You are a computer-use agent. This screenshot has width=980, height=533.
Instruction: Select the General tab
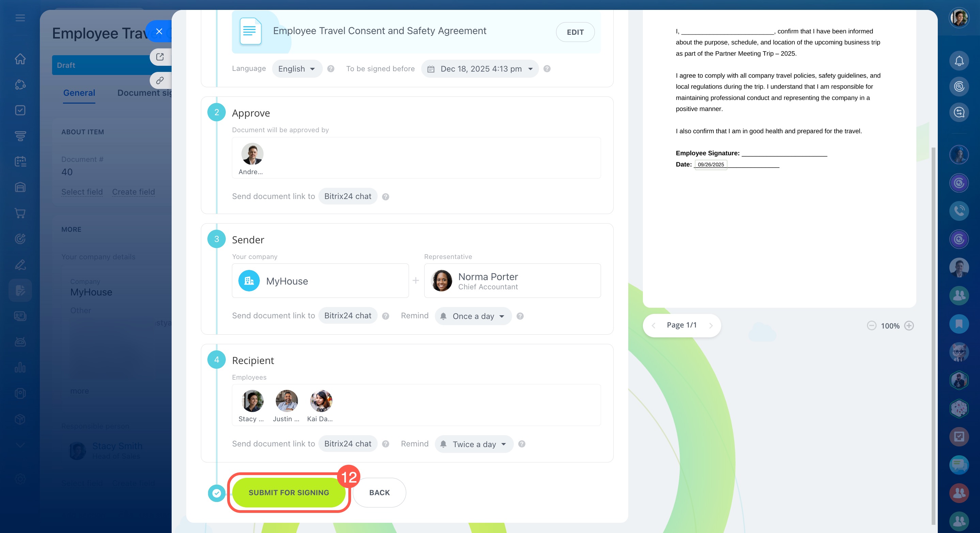coord(79,93)
